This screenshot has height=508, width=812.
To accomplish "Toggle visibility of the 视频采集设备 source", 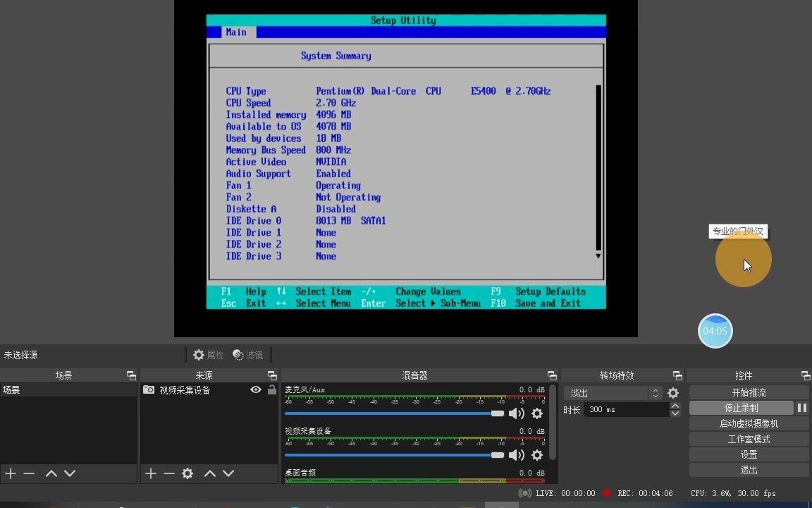I will pyautogui.click(x=256, y=389).
